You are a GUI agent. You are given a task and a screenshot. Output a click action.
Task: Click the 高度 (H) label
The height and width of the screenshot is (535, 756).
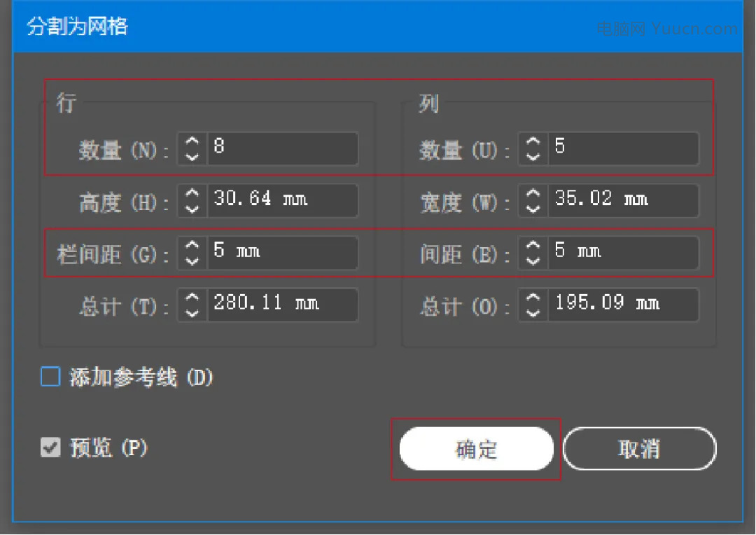(x=124, y=202)
